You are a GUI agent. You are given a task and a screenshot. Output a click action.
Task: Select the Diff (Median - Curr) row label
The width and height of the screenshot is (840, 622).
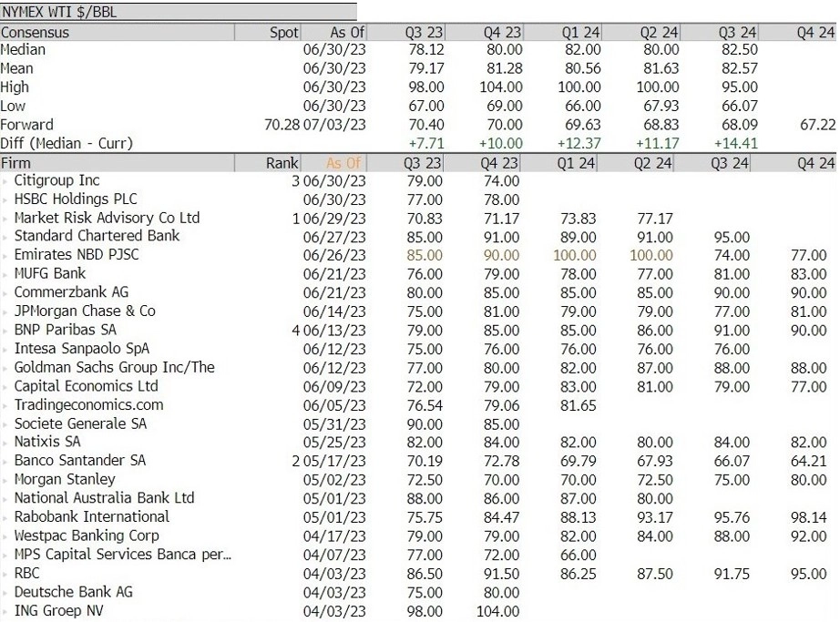coord(67,144)
